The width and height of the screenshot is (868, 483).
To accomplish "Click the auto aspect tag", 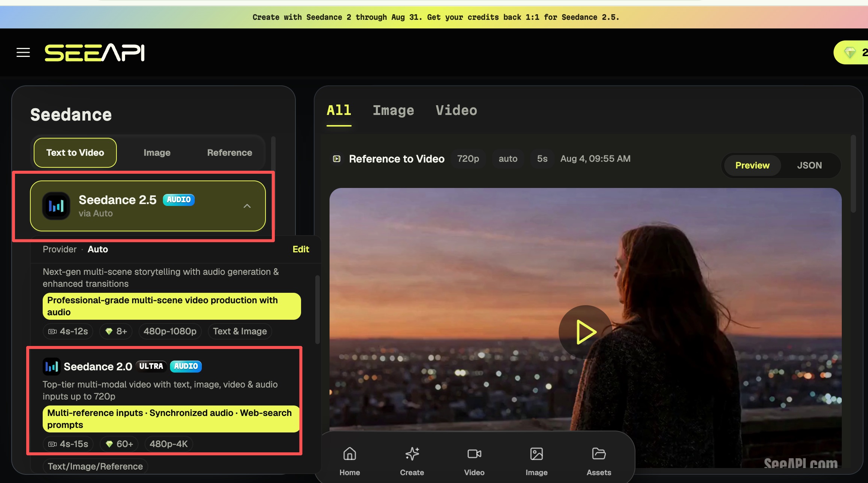I will pyautogui.click(x=508, y=159).
